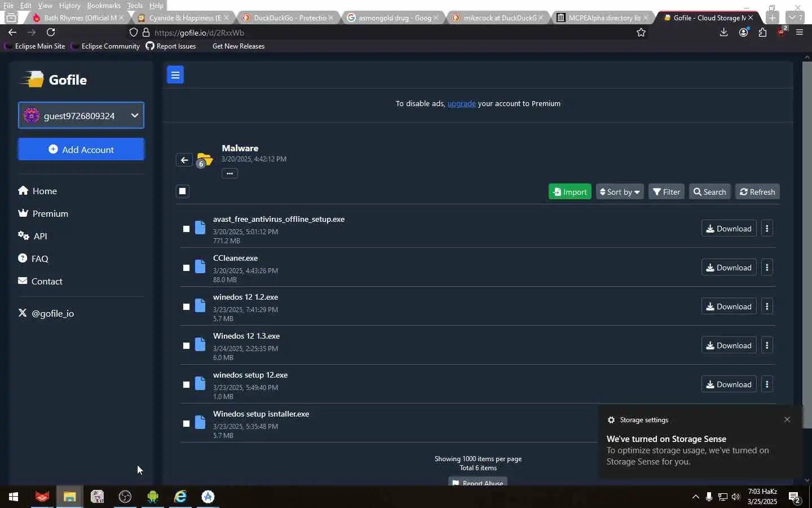Click the URL address bar
812x508 pixels.
pyautogui.click(x=389, y=33)
